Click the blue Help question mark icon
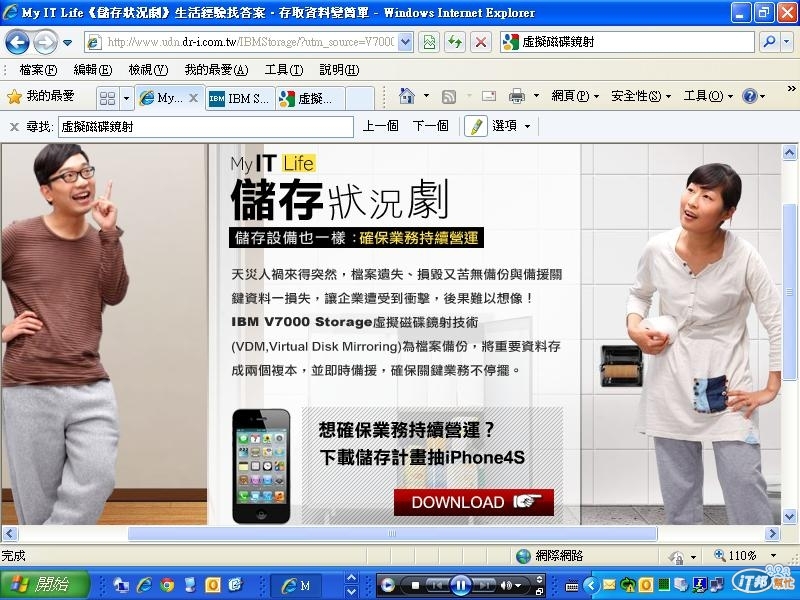The height and width of the screenshot is (600, 800). click(749, 96)
